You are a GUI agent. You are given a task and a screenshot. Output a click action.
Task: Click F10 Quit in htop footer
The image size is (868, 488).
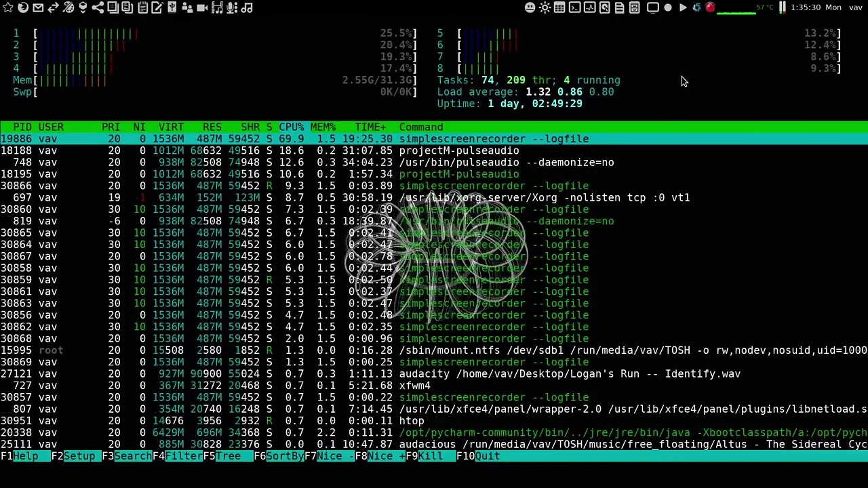(x=478, y=456)
